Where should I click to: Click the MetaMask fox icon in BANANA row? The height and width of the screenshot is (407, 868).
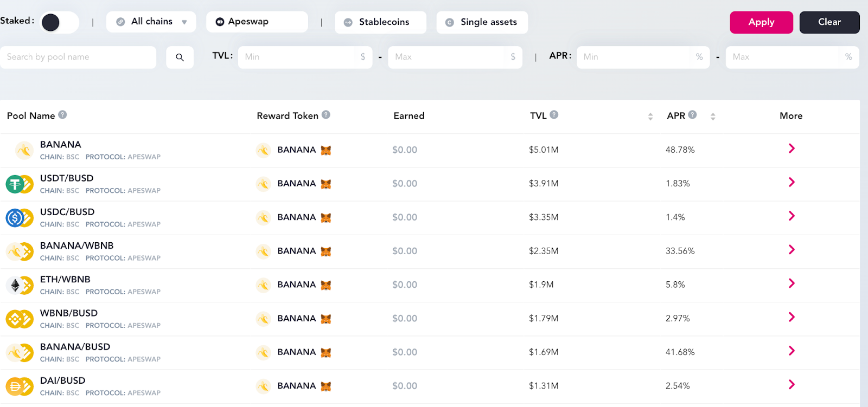point(325,150)
